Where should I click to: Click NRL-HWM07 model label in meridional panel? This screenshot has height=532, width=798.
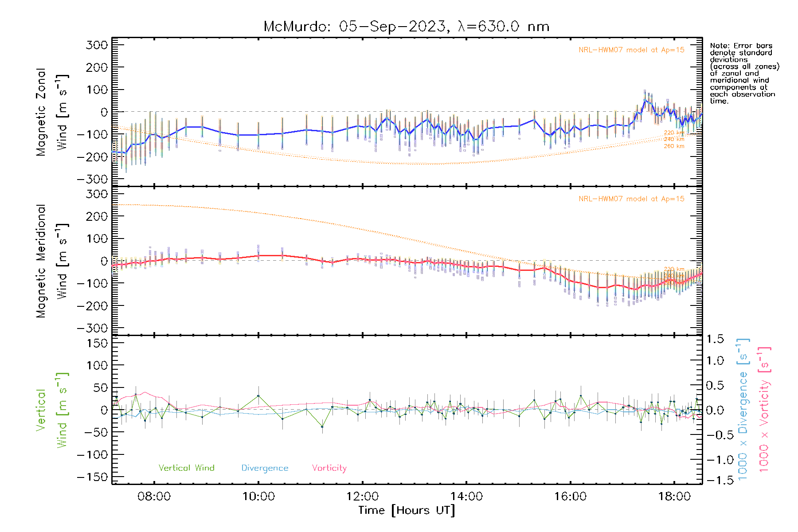(x=631, y=199)
